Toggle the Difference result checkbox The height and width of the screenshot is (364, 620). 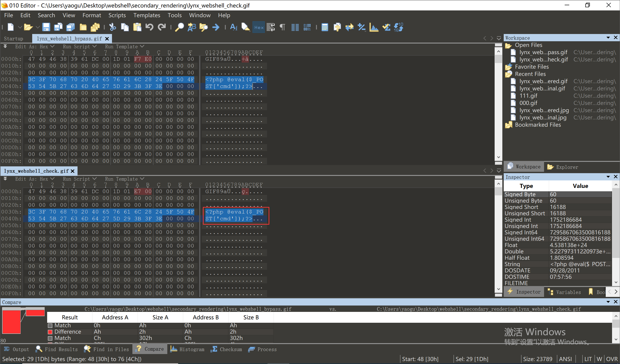pyautogui.click(x=50, y=332)
